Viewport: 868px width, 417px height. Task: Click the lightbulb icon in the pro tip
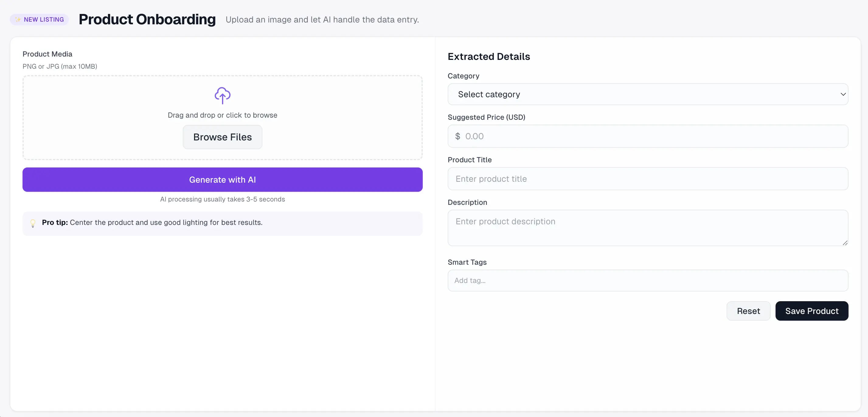[x=33, y=223]
